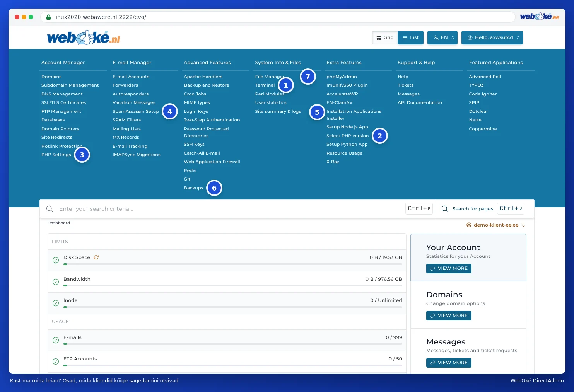Open Cron Jobs menu item

pos(195,94)
